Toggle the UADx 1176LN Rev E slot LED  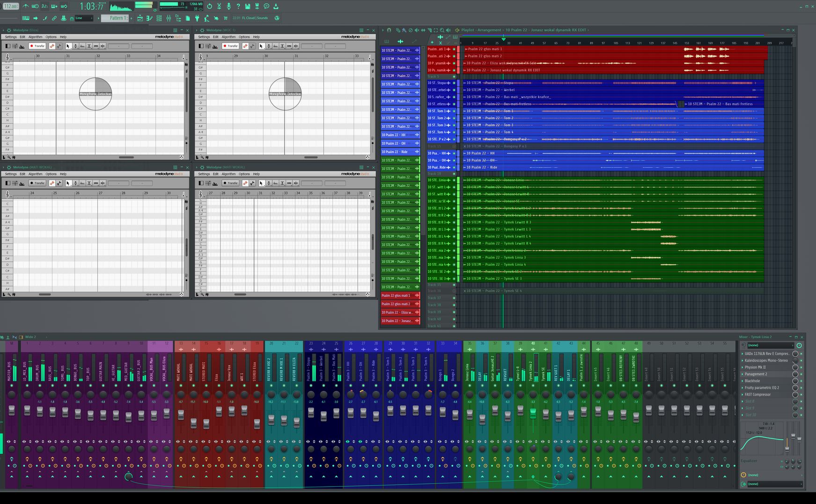pyautogui.click(x=801, y=353)
